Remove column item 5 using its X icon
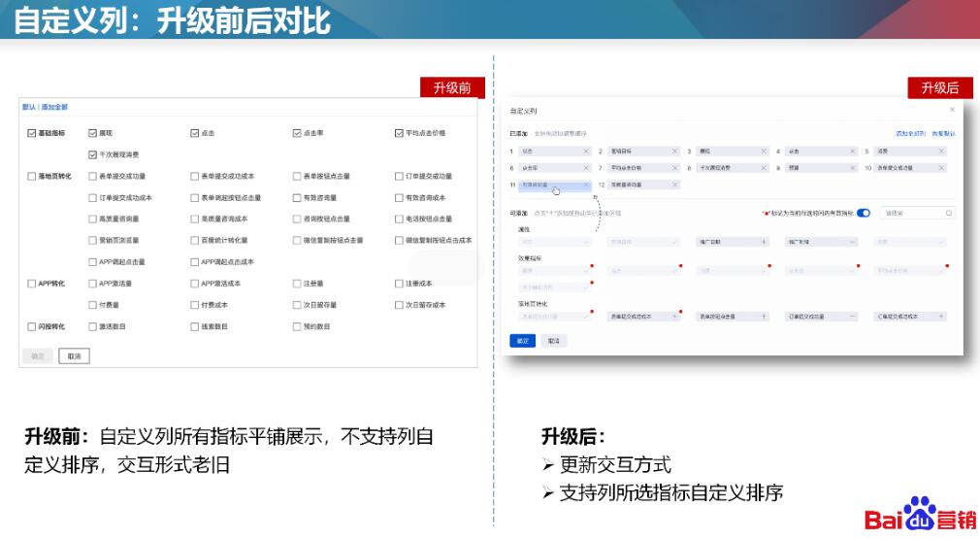 [941, 152]
